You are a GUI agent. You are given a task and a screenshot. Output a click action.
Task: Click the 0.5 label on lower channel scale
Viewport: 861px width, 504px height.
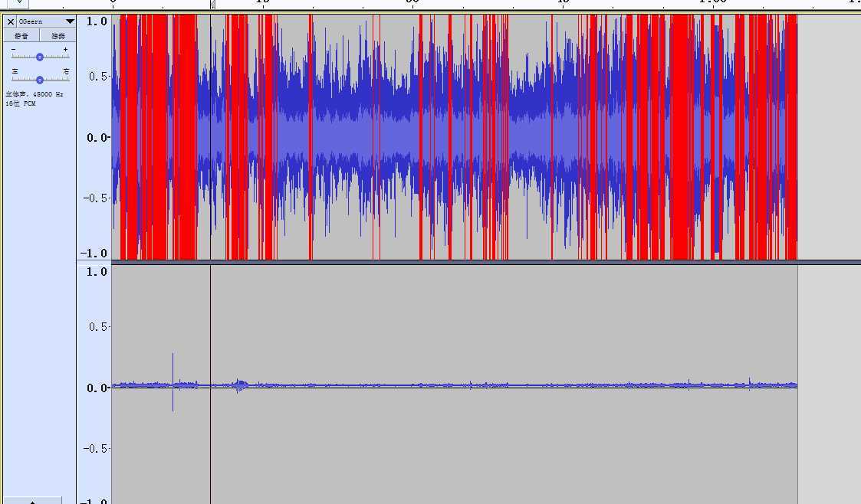pyautogui.click(x=99, y=327)
